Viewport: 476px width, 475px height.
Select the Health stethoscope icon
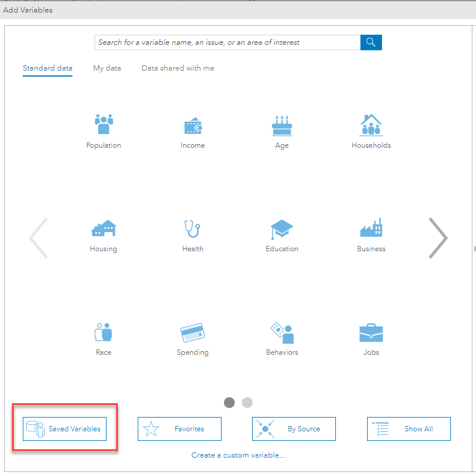pos(192,229)
